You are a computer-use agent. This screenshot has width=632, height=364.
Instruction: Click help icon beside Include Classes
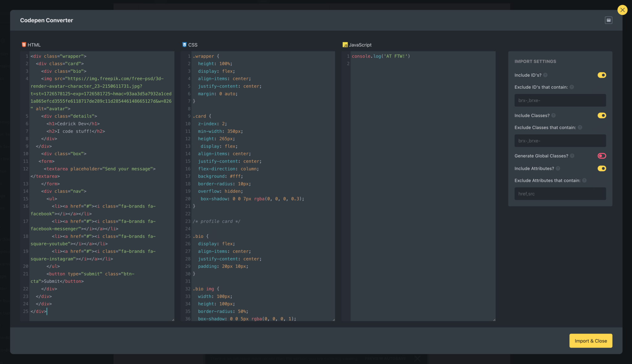553,116
